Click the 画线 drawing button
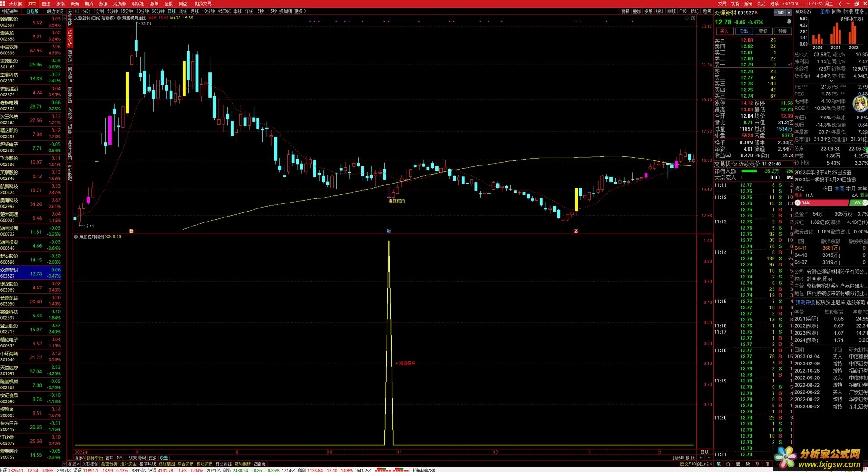 pyautogui.click(x=671, y=11)
